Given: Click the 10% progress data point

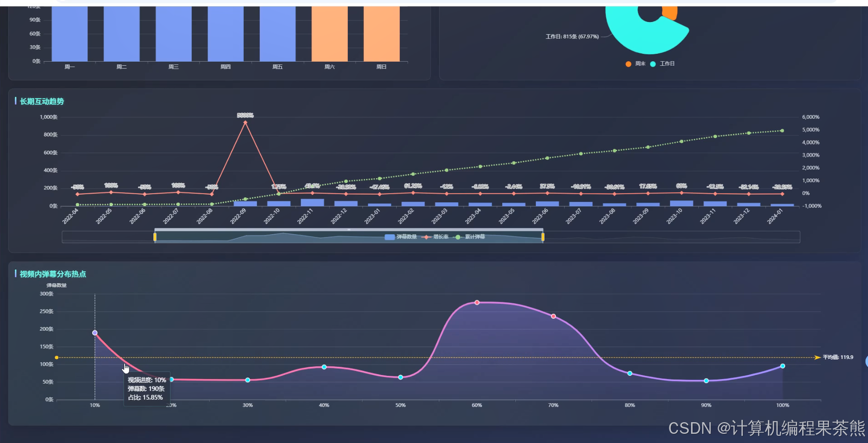Looking at the screenshot, I should coord(95,333).
